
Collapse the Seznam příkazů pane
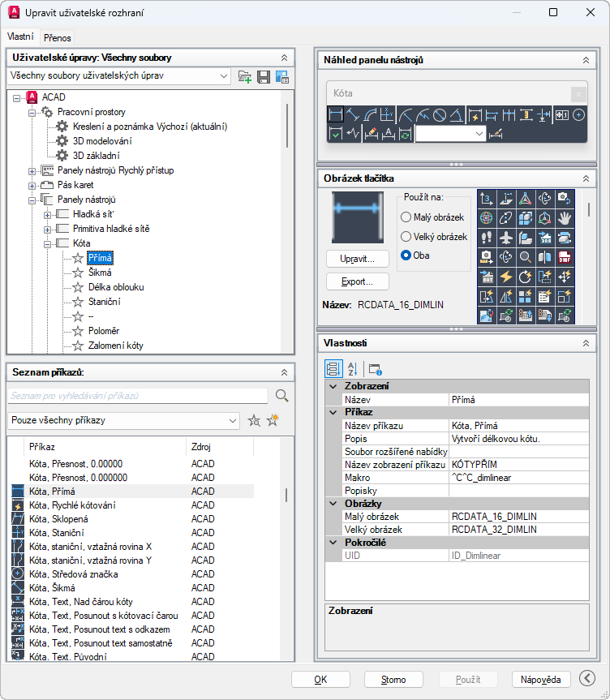click(x=284, y=372)
